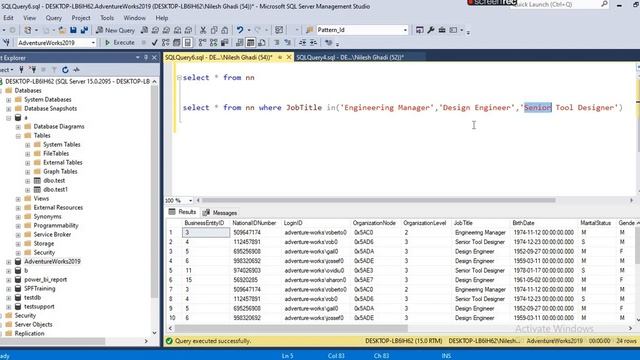
Task: Click the Open File folder icon
Action: pos(62,30)
